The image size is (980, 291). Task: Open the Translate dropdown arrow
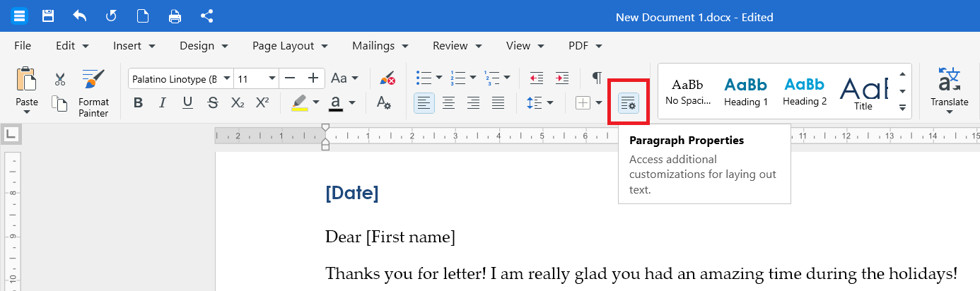tap(949, 112)
